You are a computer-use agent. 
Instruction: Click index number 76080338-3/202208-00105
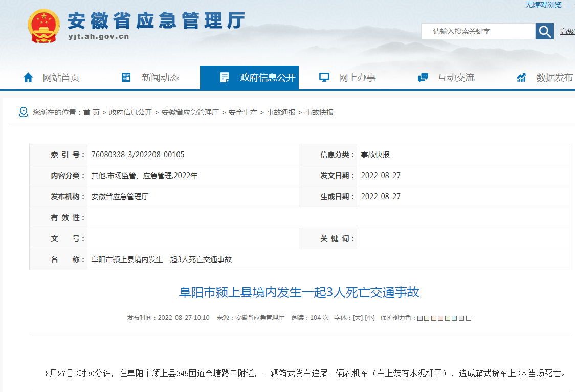point(138,155)
